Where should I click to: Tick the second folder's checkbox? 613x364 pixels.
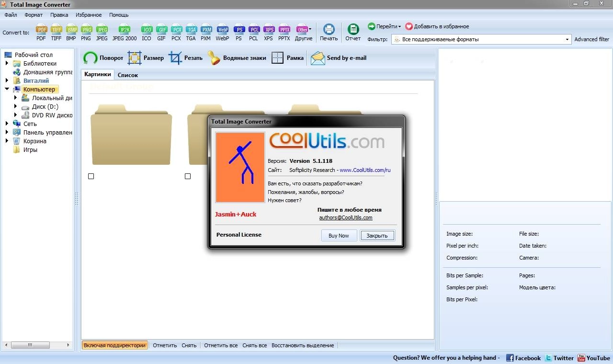tap(188, 176)
